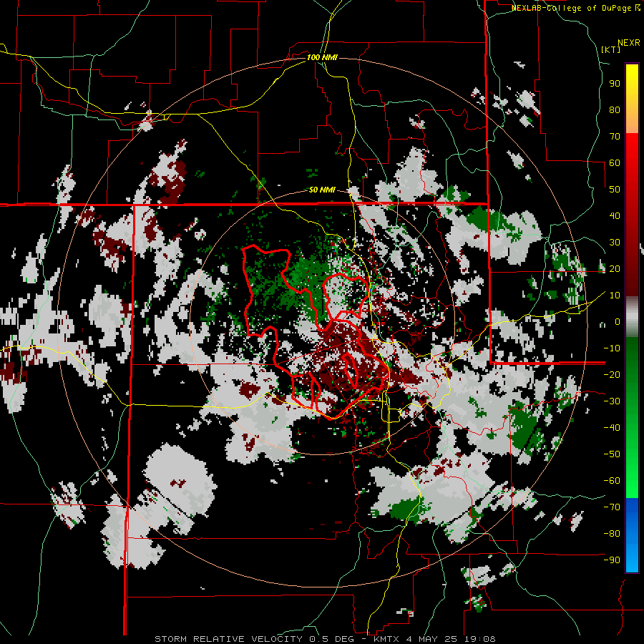
Task: Click the -30 value on velocity scale
Action: (x=612, y=401)
